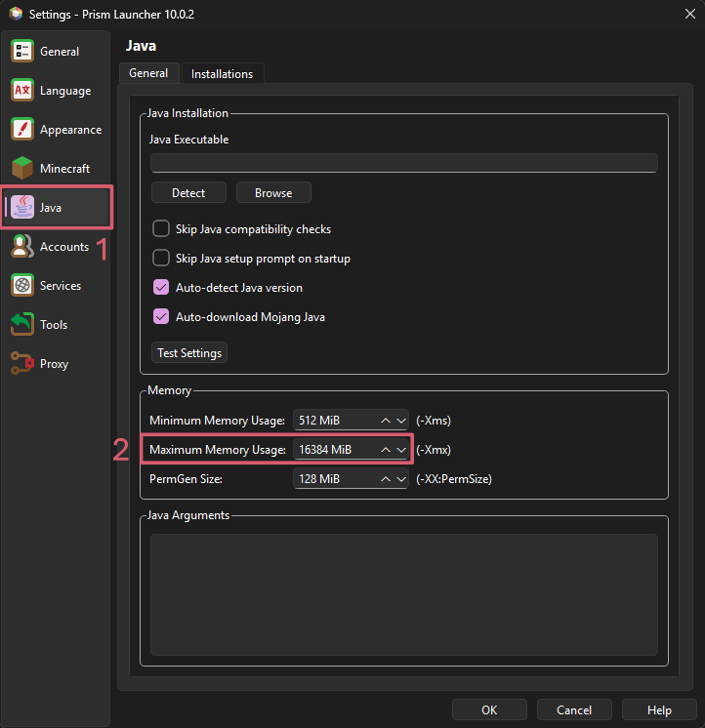
Task: Open the Services globe icon
Action: point(21,285)
